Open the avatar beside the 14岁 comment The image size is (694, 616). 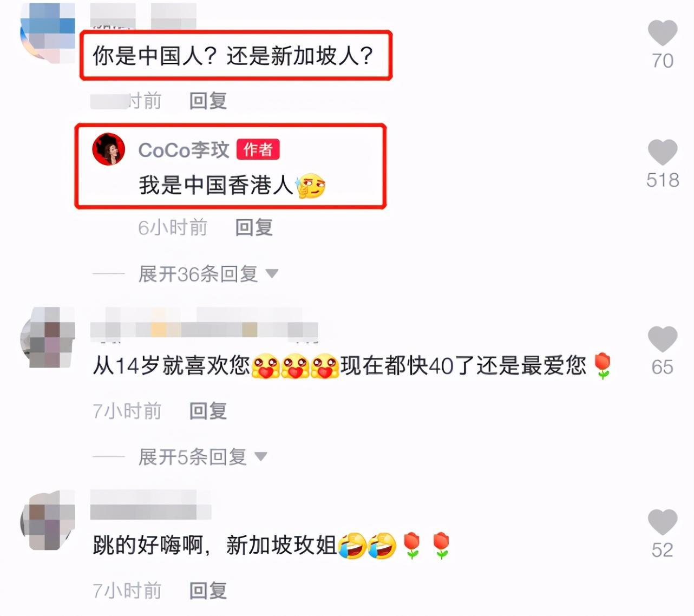(48, 338)
